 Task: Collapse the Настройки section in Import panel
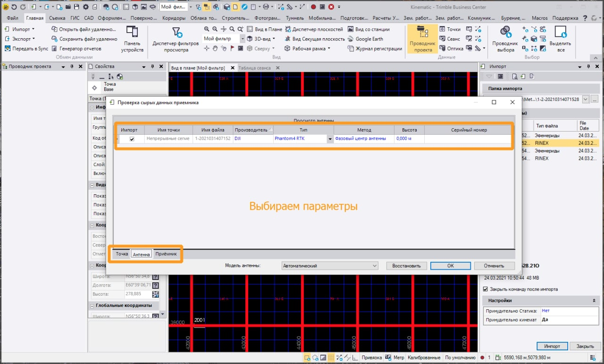[x=594, y=300]
